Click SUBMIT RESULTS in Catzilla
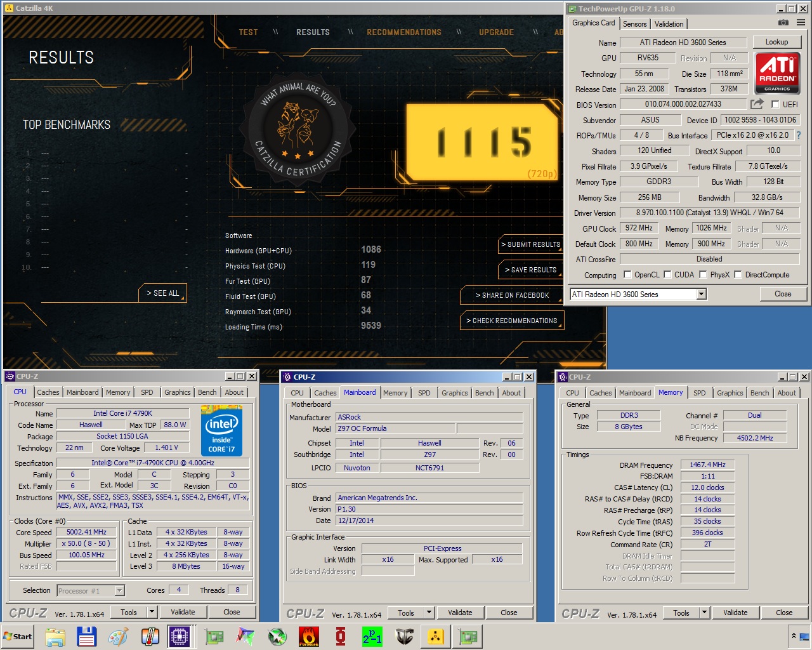This screenshot has height=650, width=812. click(x=531, y=244)
